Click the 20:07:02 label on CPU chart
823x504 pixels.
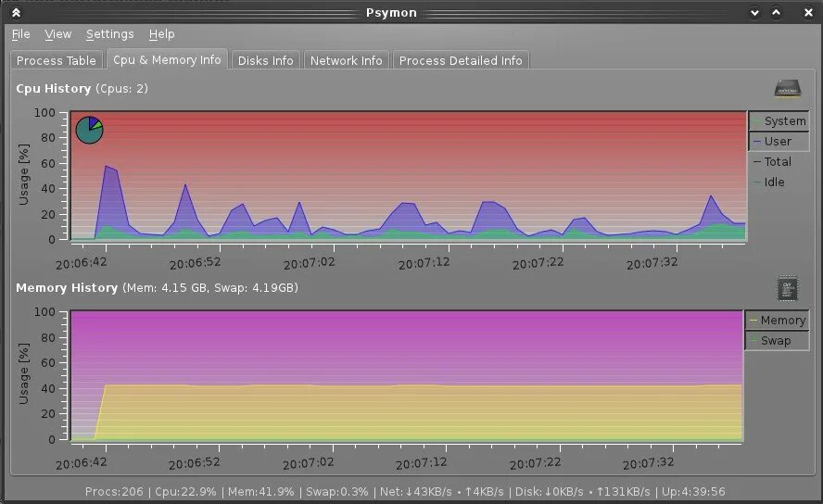coord(310,264)
